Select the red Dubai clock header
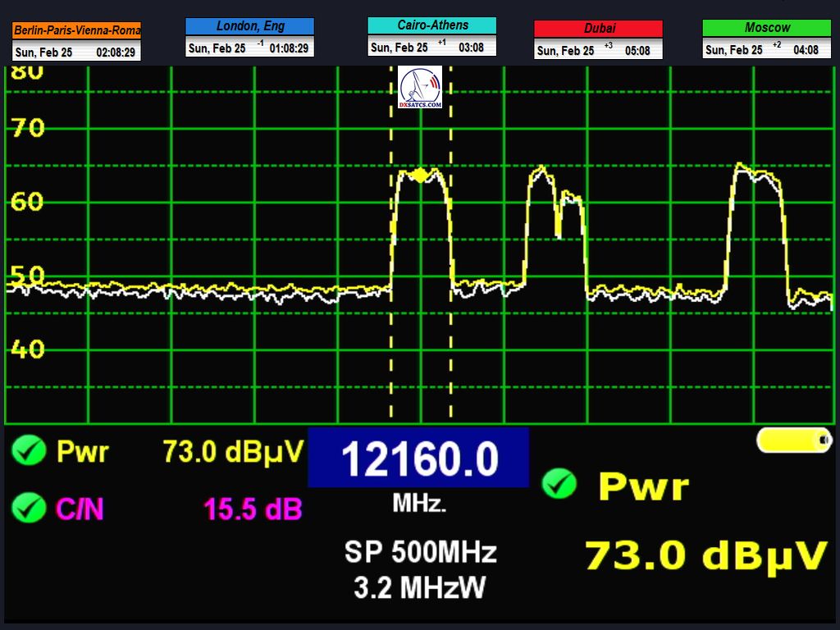The height and width of the screenshot is (630, 840). [x=598, y=29]
